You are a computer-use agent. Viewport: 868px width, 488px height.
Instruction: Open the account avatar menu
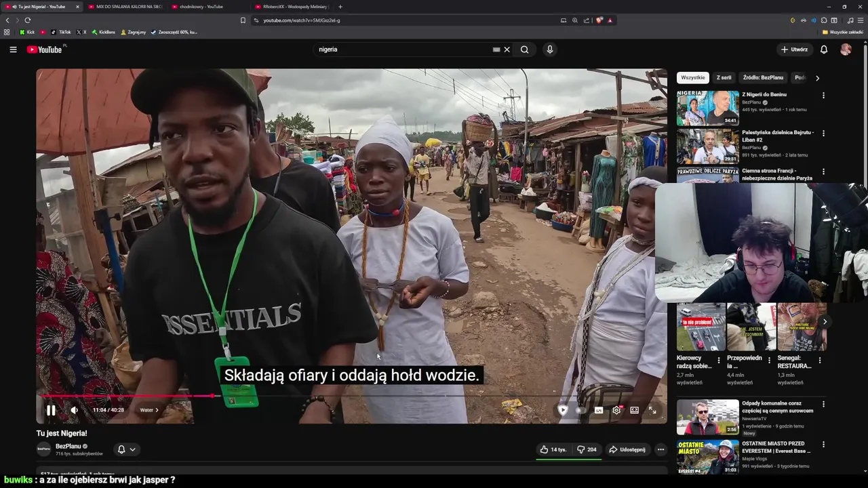tap(846, 49)
